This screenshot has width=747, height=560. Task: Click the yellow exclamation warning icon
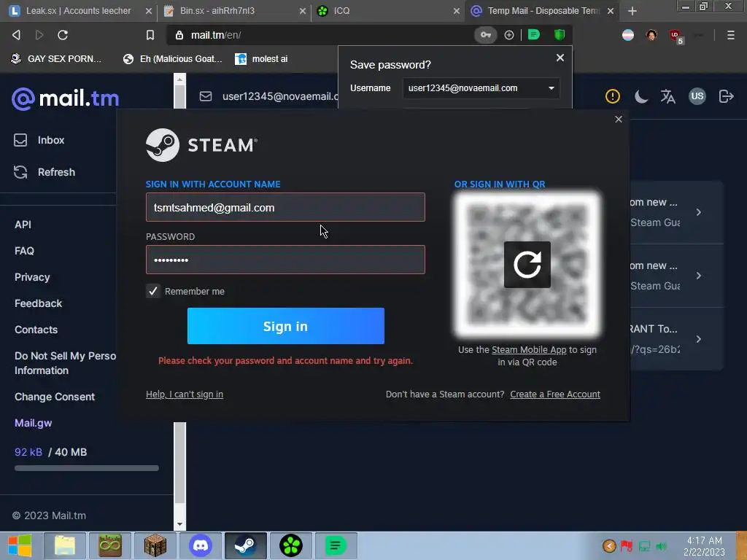(612, 97)
